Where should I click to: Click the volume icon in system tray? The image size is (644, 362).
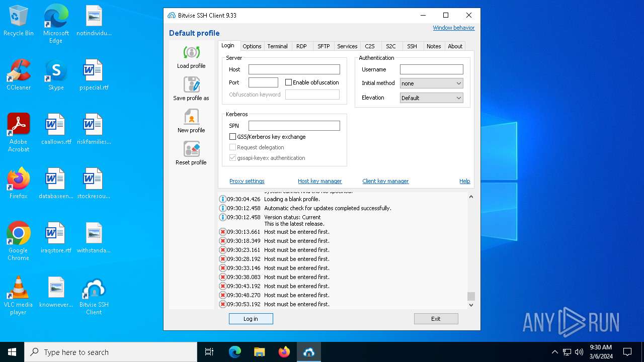579,352
